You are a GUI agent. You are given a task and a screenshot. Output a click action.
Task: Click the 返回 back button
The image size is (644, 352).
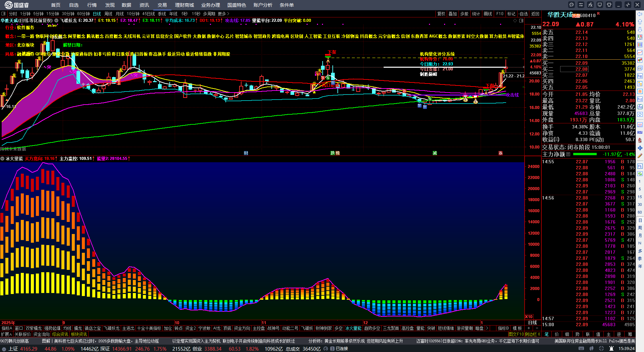[535, 14]
